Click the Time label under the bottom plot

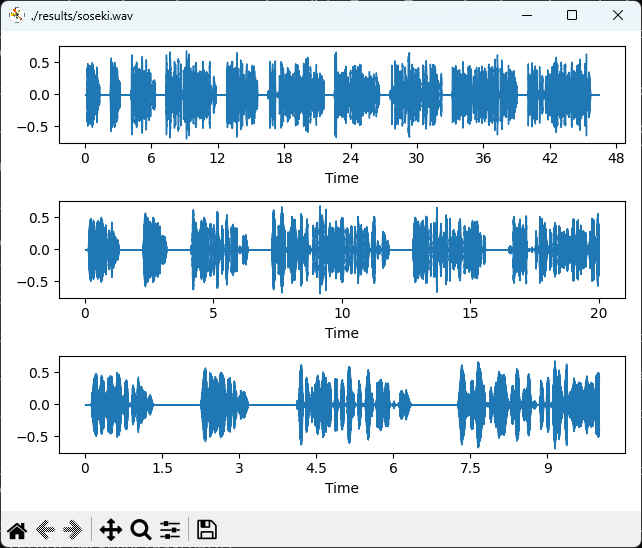tap(341, 488)
